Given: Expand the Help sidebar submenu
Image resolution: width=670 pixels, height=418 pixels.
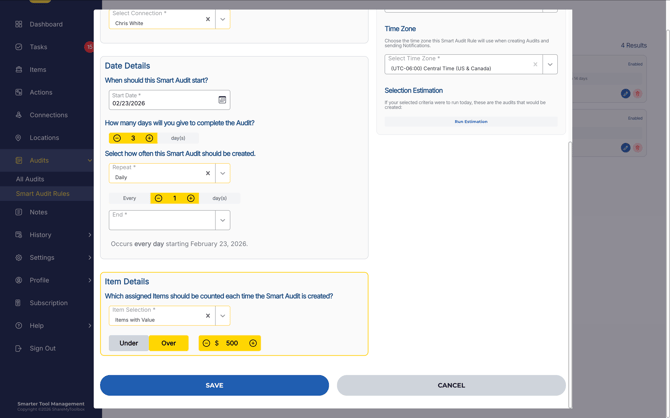Looking at the screenshot, I should [x=90, y=325].
